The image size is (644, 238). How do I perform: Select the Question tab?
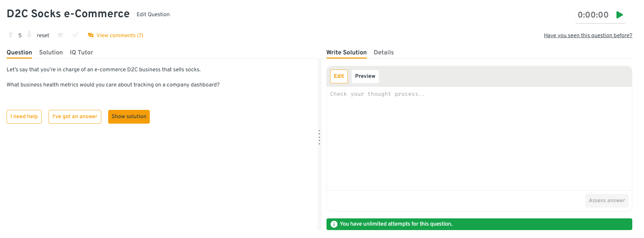tap(19, 52)
